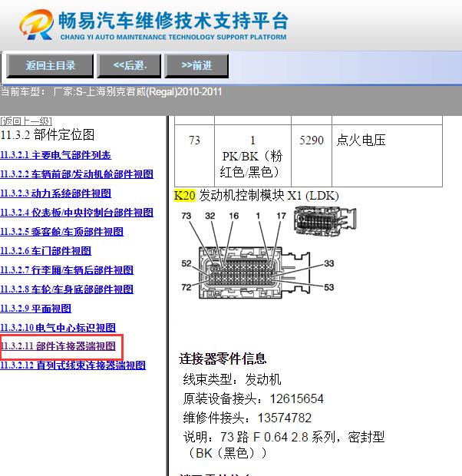Open 11.3.2.7 行李厢/车辆后部件视图
This screenshot has height=476, width=462.
[67, 270]
